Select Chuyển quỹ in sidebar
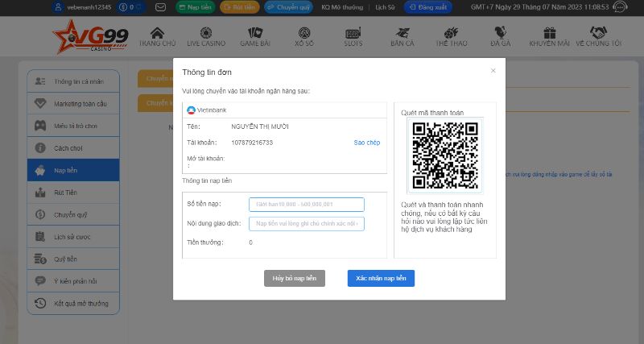 click(x=73, y=214)
